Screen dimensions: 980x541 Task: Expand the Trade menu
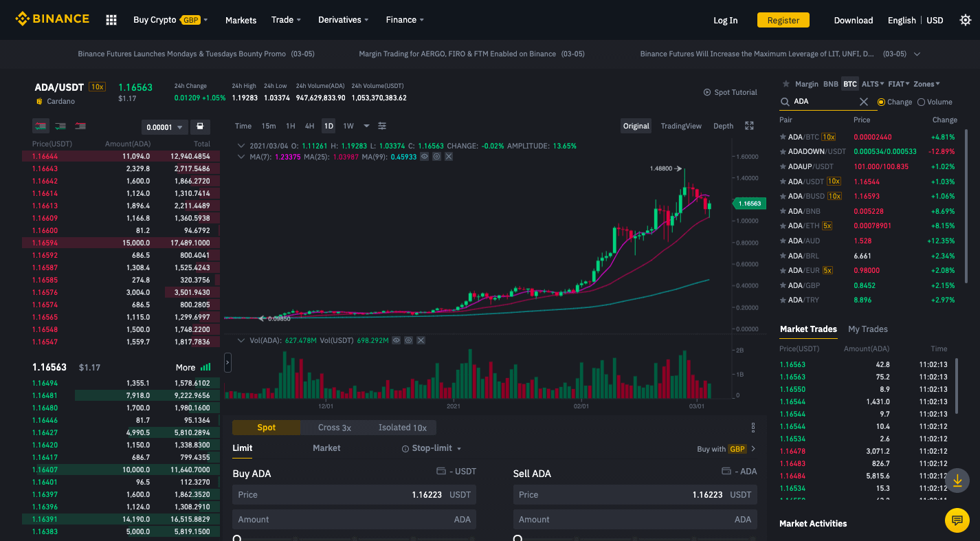click(286, 20)
